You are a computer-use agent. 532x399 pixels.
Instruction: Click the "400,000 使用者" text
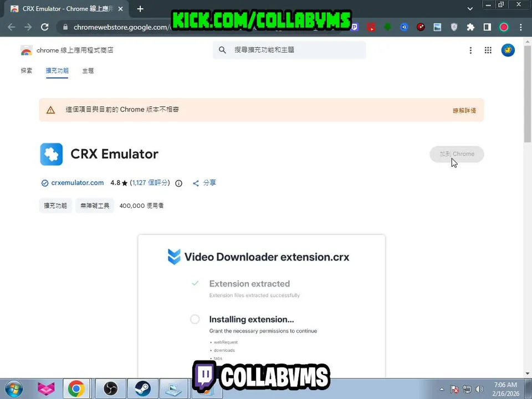click(x=141, y=206)
